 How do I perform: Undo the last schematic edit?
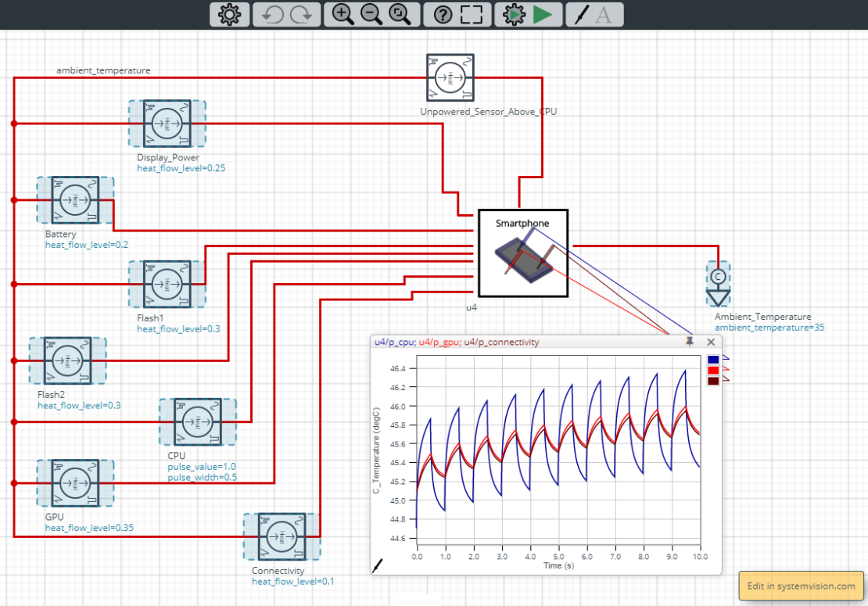(x=273, y=14)
